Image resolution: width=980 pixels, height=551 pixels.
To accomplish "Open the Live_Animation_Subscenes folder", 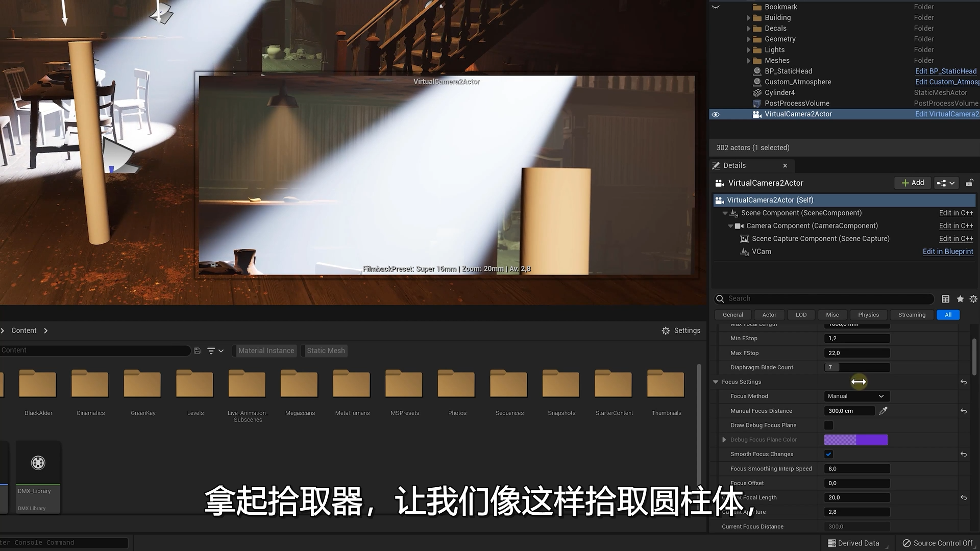I will pyautogui.click(x=248, y=395).
